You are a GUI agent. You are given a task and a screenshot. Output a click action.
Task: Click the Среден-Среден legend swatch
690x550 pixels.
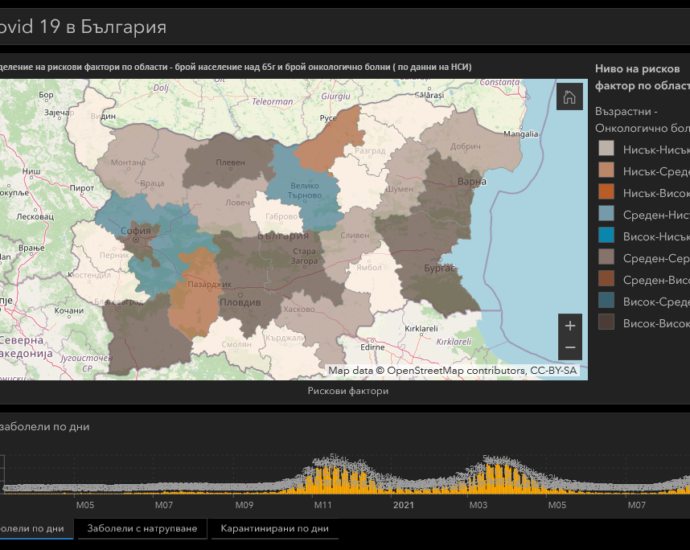pyautogui.click(x=606, y=257)
